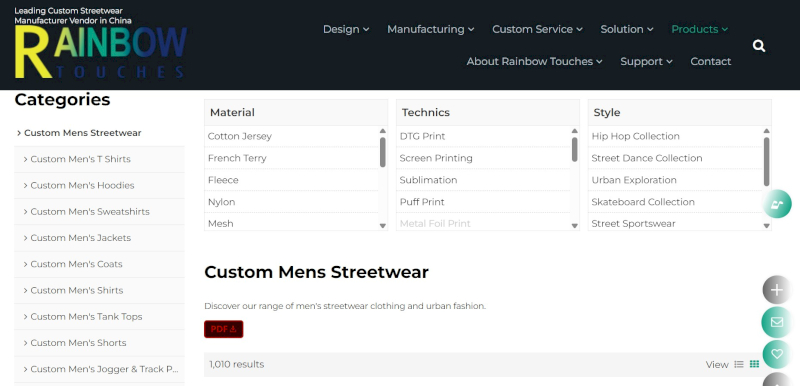Click the Rainbow Touches logo
The image size is (800, 386).
tap(100, 43)
